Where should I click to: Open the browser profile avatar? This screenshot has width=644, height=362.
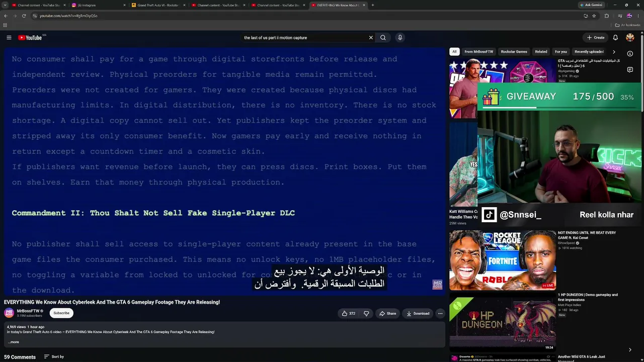tap(629, 16)
